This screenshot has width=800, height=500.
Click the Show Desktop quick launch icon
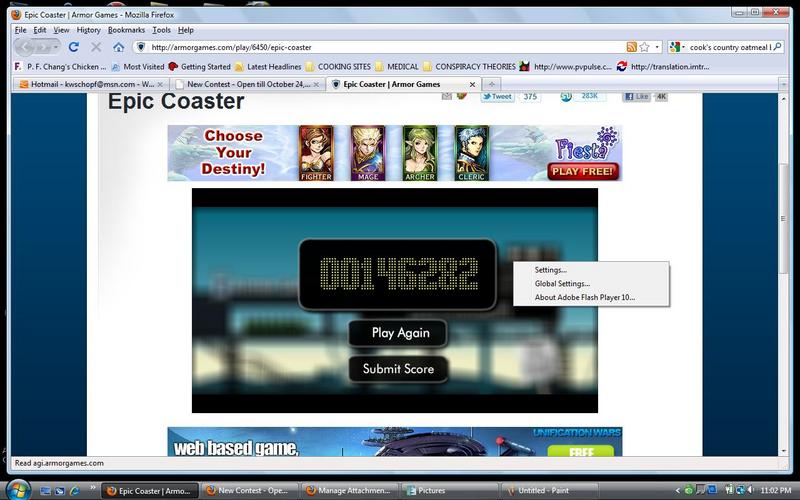(x=45, y=491)
